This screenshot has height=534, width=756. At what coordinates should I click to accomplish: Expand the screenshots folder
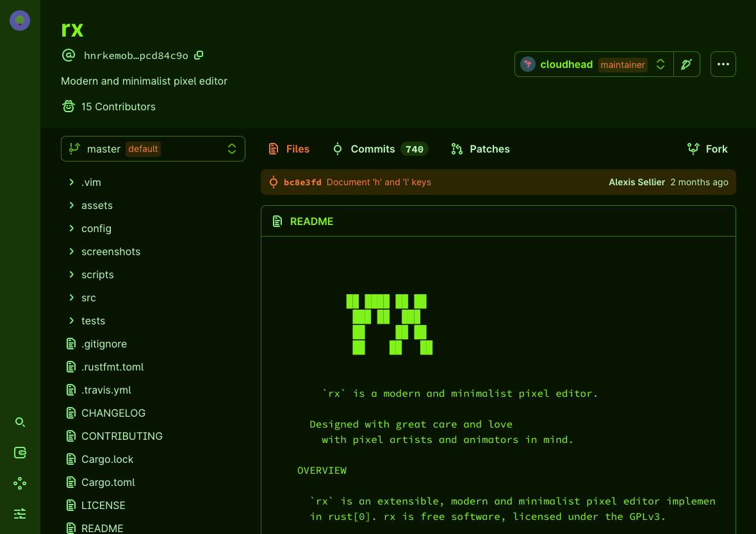tap(111, 251)
